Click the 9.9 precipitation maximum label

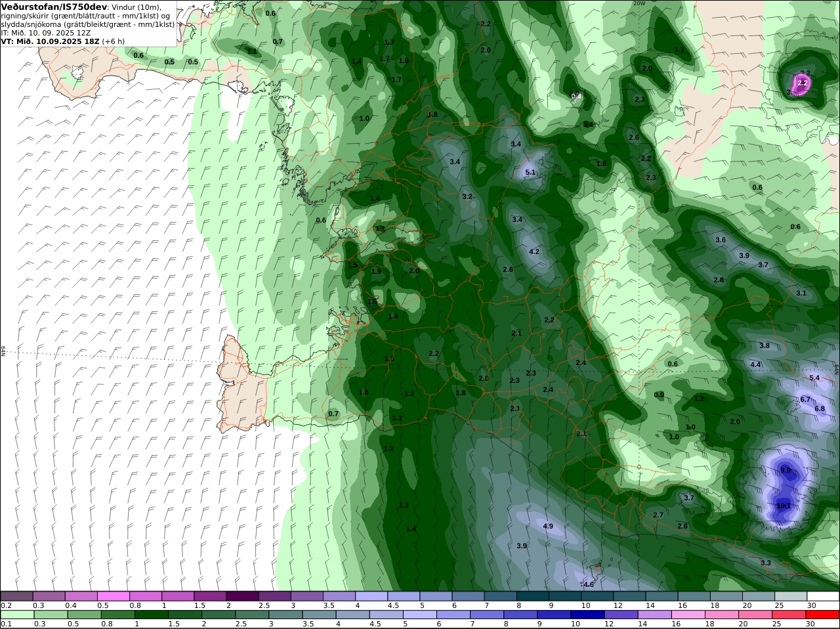786,471
